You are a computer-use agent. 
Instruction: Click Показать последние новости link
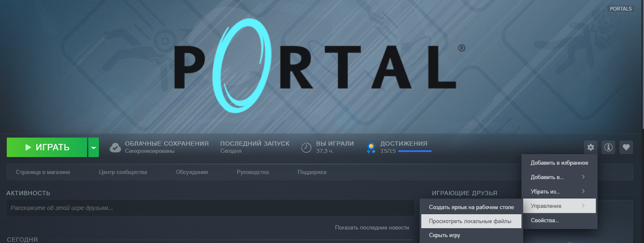point(372,228)
